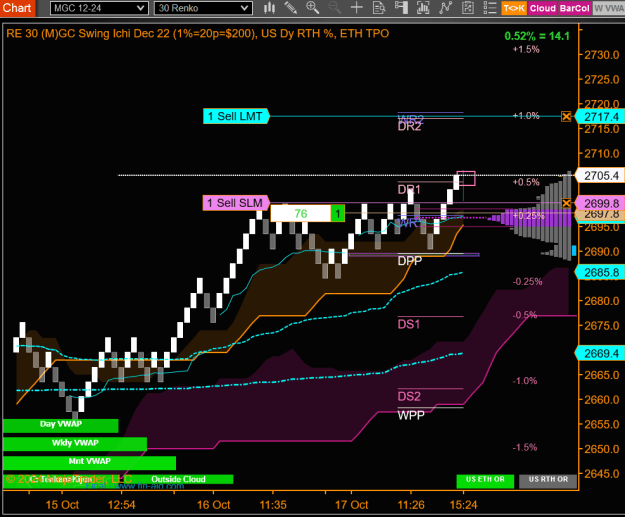Click the pink current-bar outline box
625x517 pixels.
(x=466, y=178)
